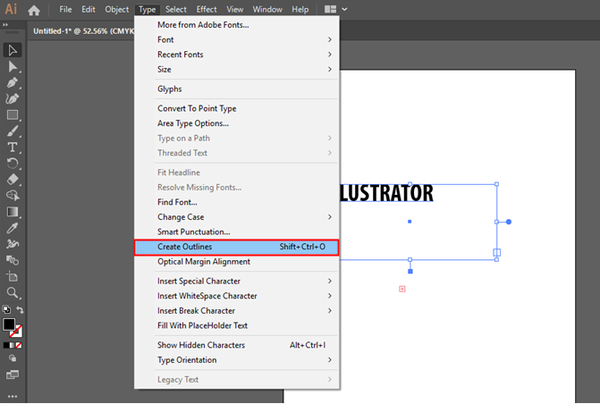Open the Effect menu
Viewport: 600px width, 404px height.
tap(207, 9)
